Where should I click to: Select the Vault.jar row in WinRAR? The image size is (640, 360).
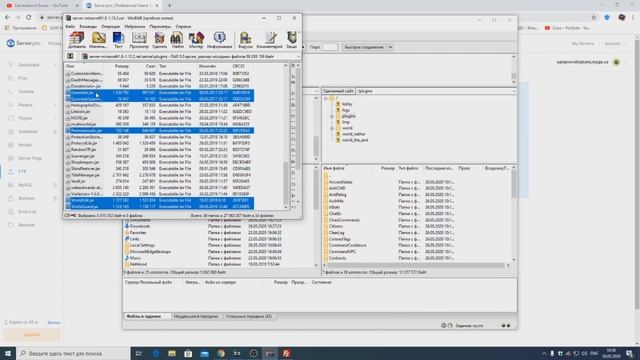159,181
